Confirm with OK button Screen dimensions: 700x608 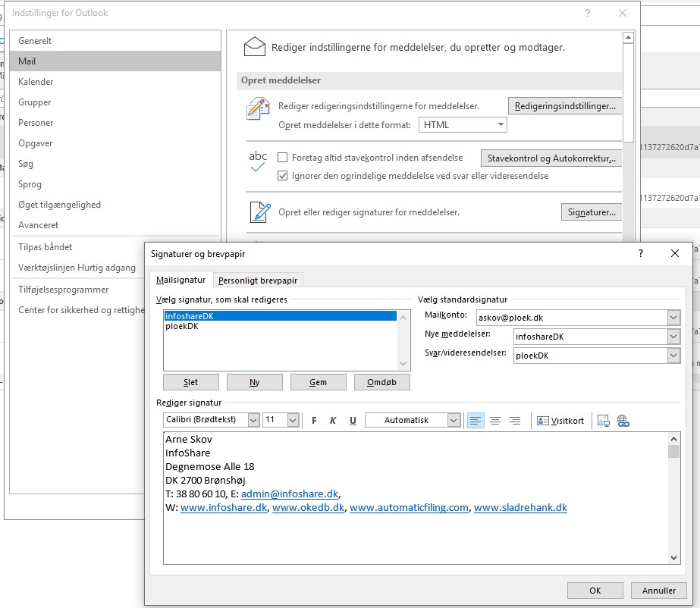(595, 591)
